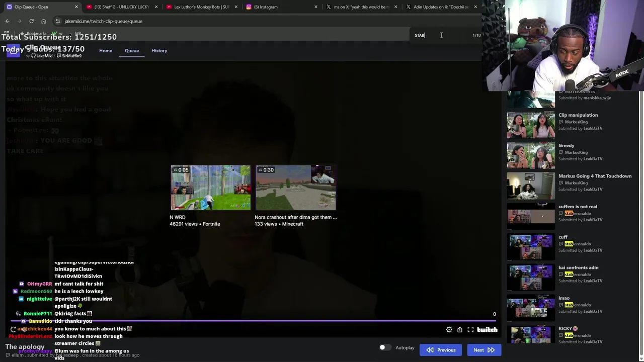This screenshot has height=362, width=644.
Task: Click the Nora crashout clip title text
Action: [295, 217]
